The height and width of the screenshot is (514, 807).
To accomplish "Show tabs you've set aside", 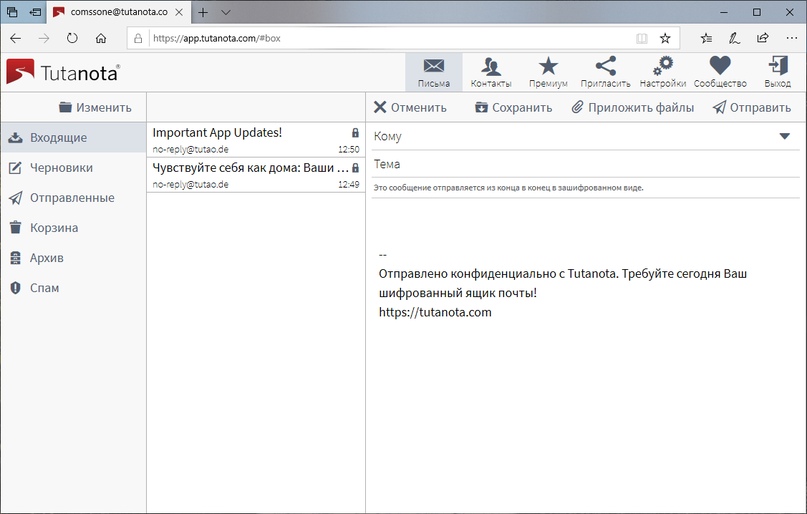I will [12, 12].
